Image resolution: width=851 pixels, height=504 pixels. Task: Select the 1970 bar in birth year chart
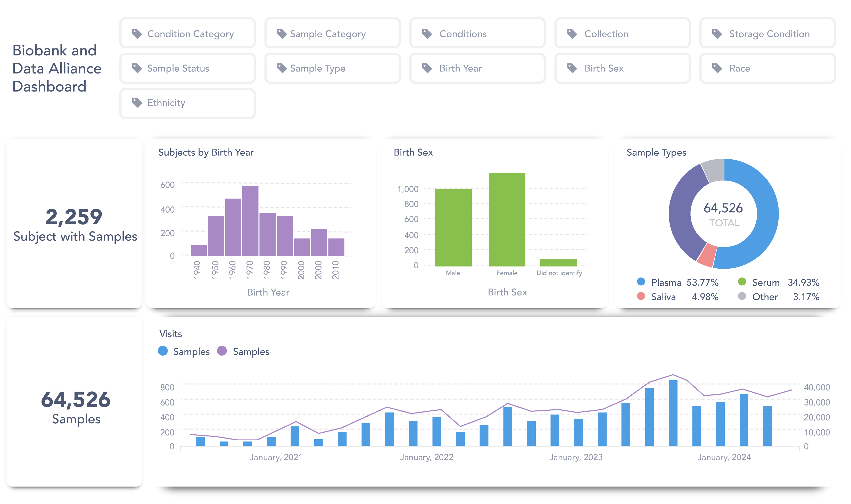250,221
